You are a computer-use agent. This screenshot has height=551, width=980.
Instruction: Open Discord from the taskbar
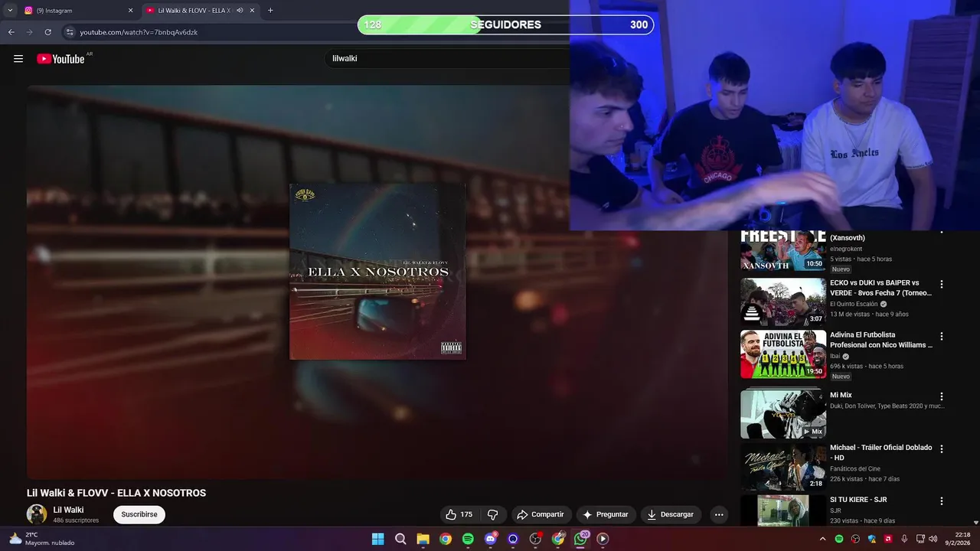pos(491,539)
